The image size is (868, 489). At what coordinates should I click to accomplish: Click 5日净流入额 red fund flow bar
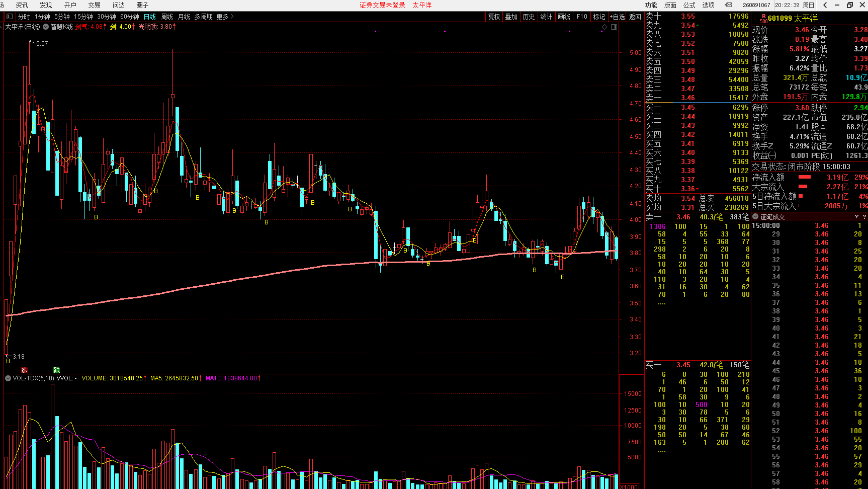point(801,196)
